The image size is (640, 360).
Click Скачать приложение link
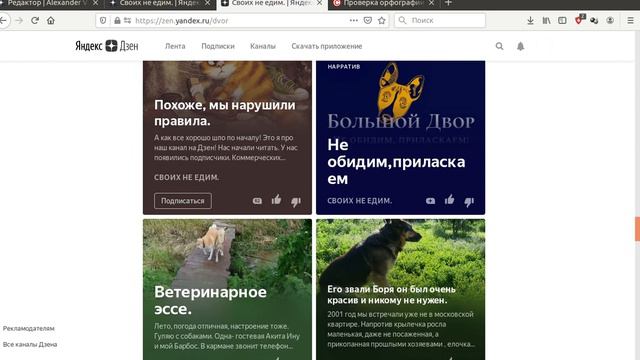[x=327, y=46]
